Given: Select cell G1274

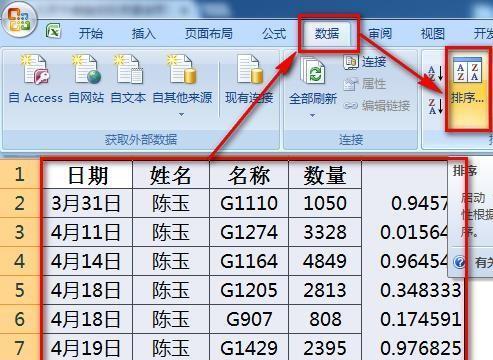Looking at the screenshot, I should 249,232.
